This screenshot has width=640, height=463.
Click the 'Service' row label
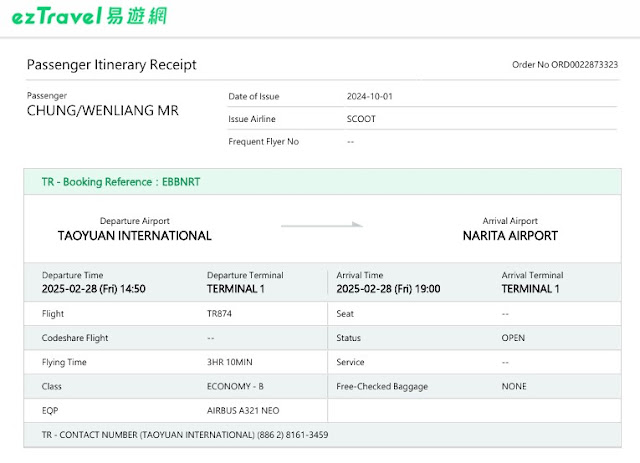(350, 362)
